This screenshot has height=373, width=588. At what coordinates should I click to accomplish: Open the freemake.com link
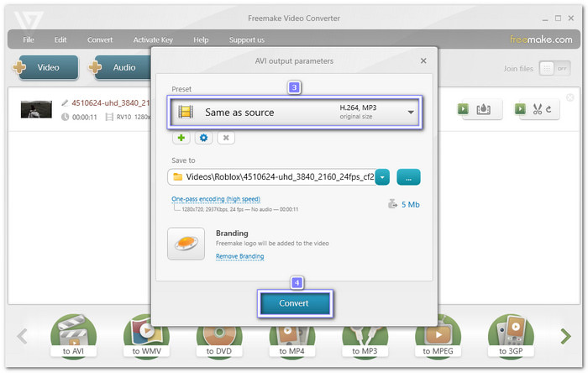541,39
